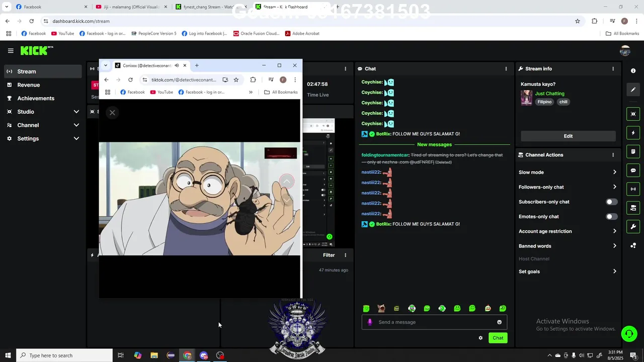Screen dimensions: 644x362
Task: Go to Achievements in sidebar
Action: tap(43, 99)
